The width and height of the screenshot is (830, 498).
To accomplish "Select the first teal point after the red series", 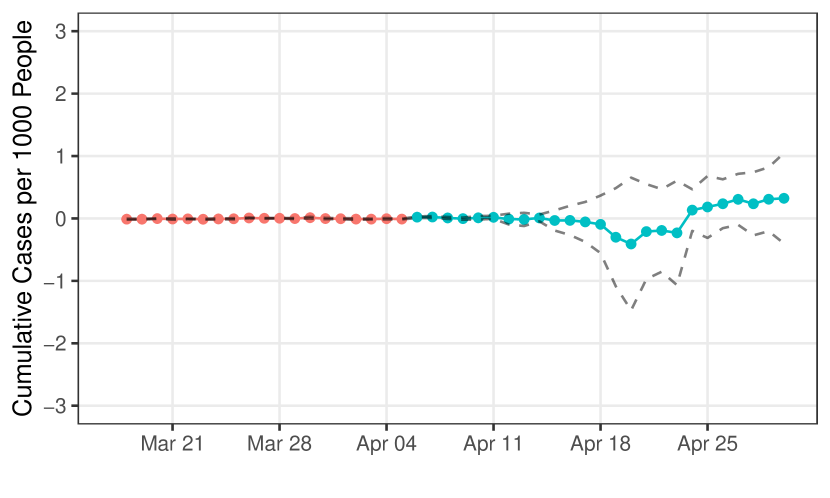I will 417,217.
